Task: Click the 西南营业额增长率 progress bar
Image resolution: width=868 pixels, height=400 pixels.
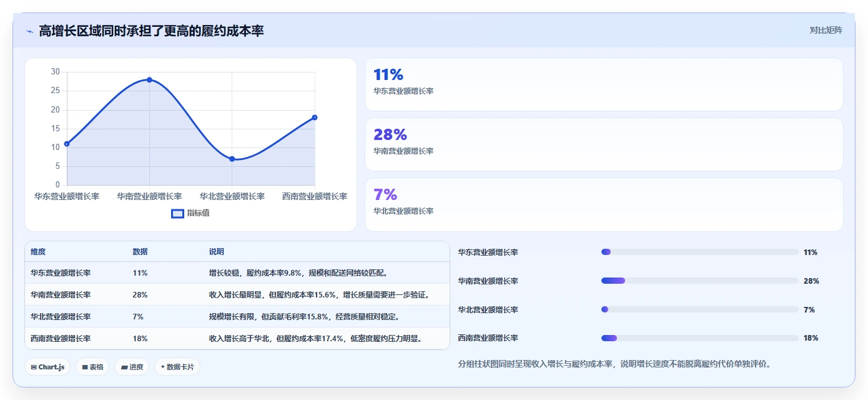Action: pos(699,338)
